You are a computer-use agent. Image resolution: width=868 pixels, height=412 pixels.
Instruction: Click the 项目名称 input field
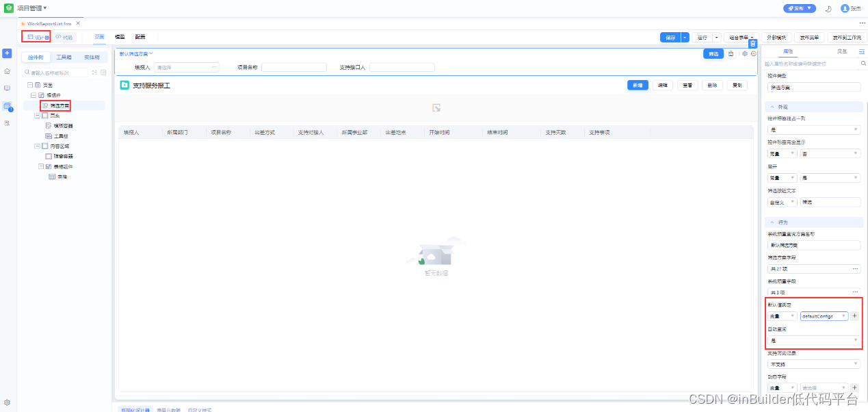pyautogui.click(x=293, y=67)
